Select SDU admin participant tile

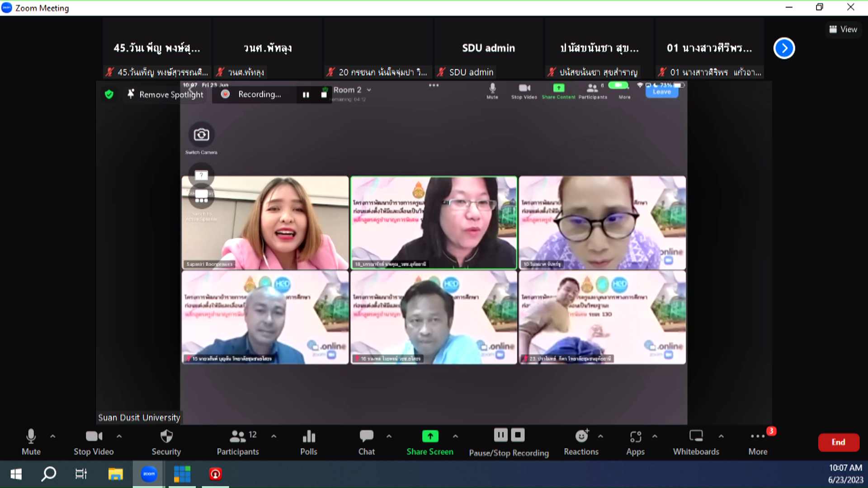click(x=488, y=48)
